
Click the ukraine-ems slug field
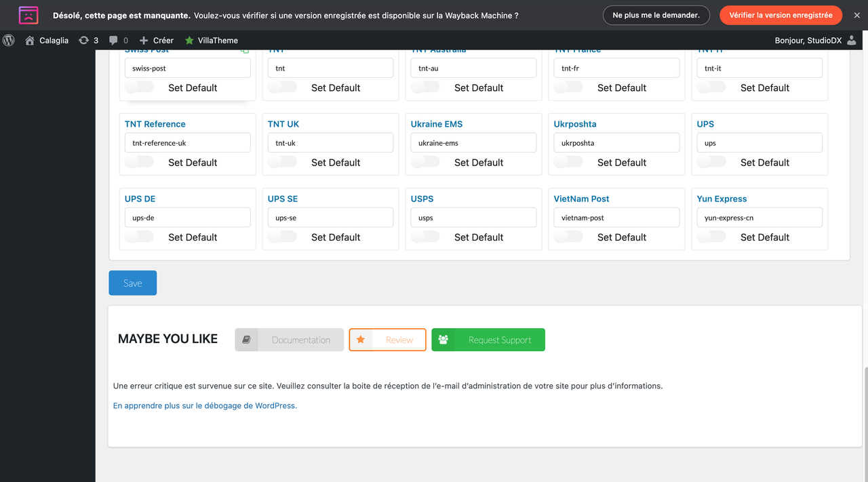[474, 143]
